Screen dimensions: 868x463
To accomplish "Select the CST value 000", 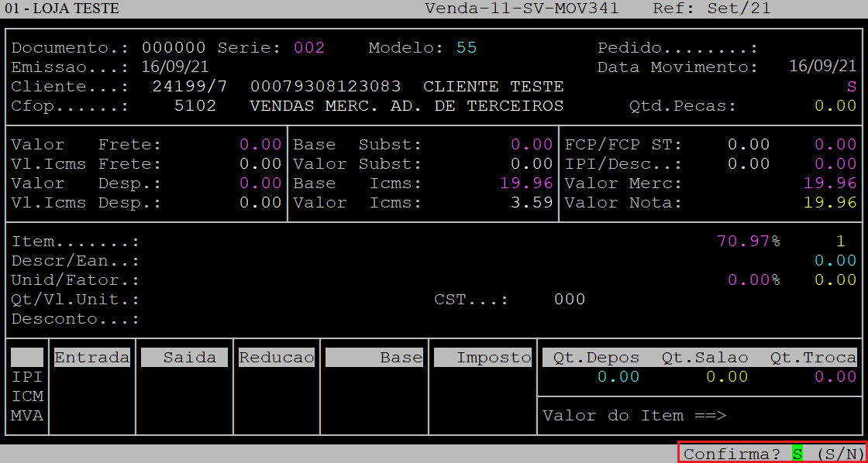I will [570, 300].
